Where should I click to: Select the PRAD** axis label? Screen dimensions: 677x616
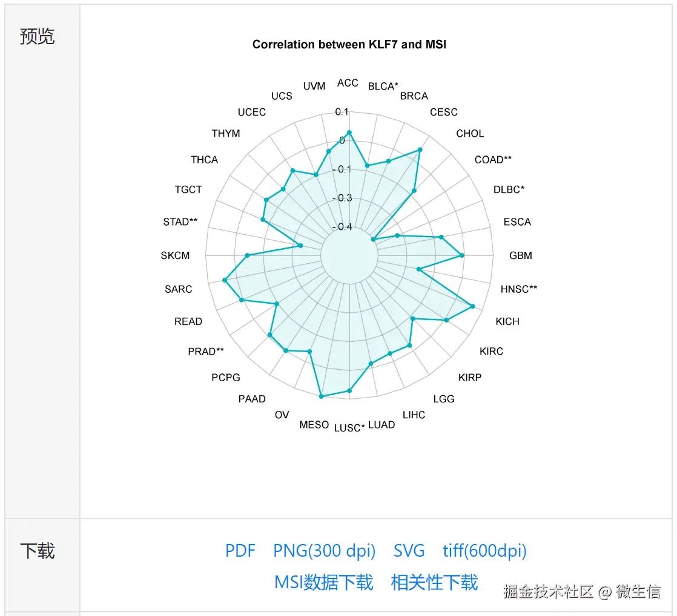tap(206, 352)
